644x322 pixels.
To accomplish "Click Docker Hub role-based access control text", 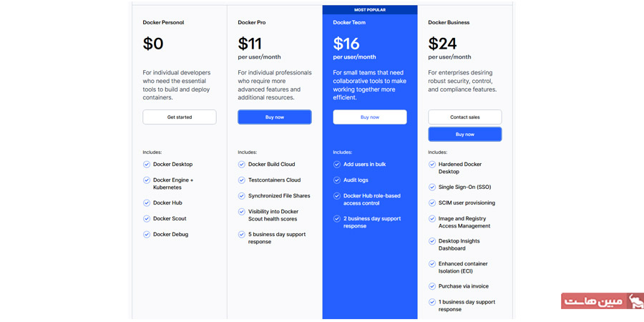I will tap(371, 200).
